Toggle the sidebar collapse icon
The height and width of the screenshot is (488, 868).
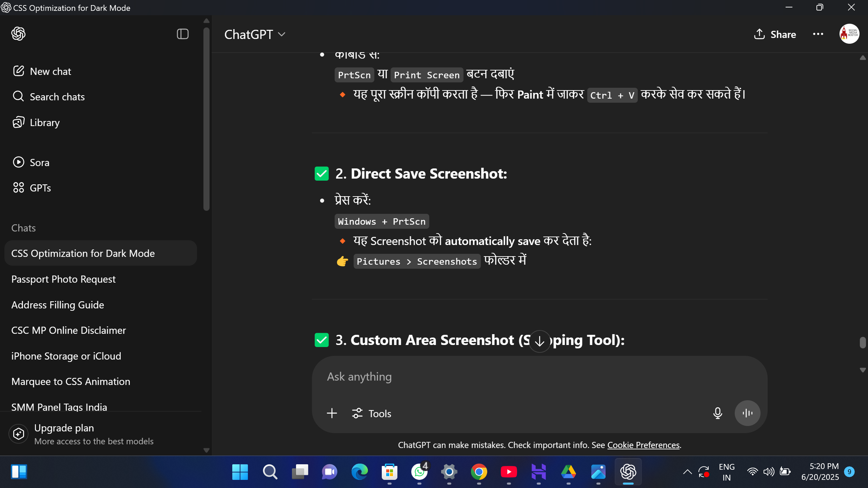182,34
